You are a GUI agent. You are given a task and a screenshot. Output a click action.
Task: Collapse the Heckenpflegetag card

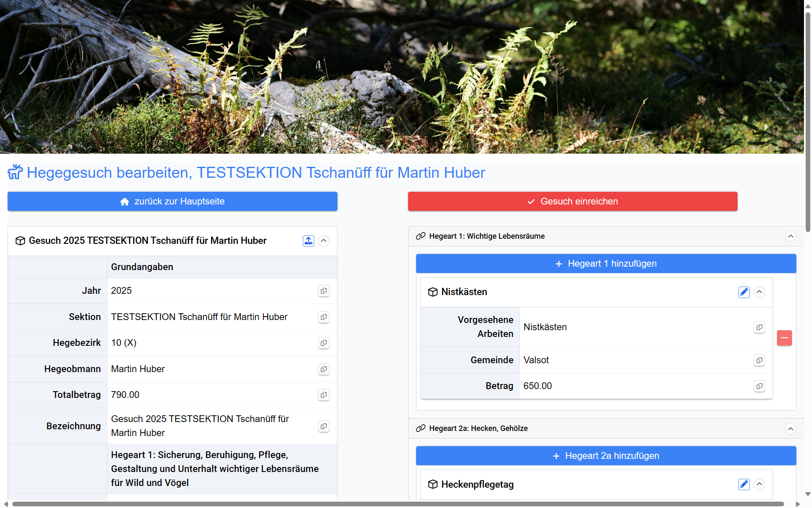[x=759, y=484]
